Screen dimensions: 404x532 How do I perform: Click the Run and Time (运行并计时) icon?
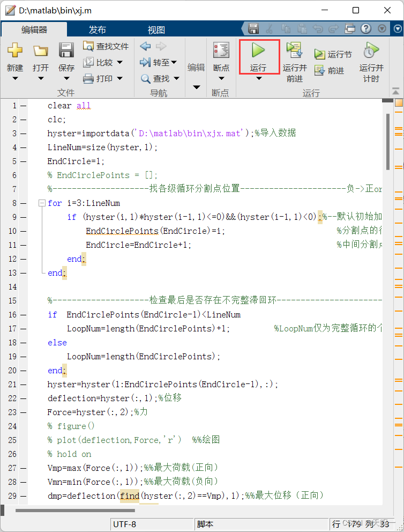point(371,50)
